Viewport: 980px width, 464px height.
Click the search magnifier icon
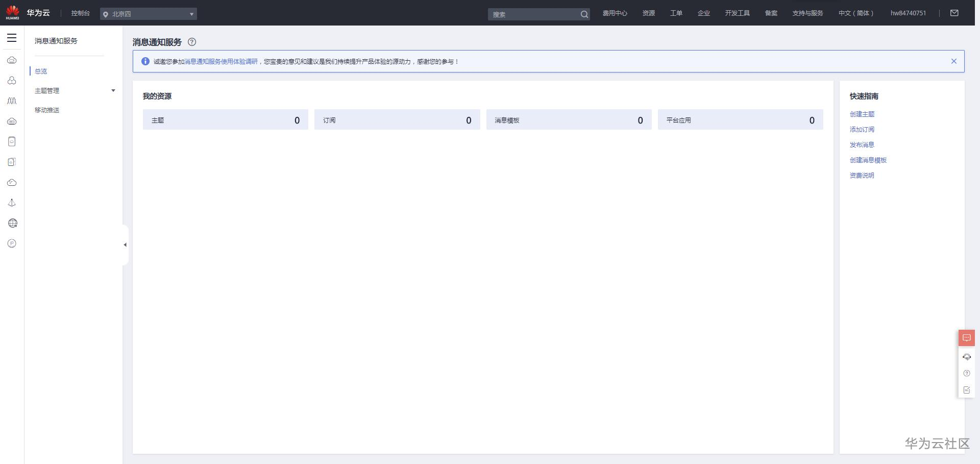click(584, 14)
